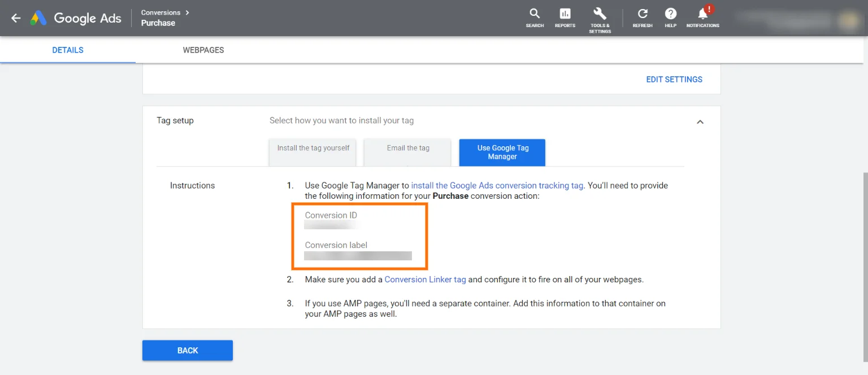Click the Refresh icon
The height and width of the screenshot is (375, 868).
643,18
